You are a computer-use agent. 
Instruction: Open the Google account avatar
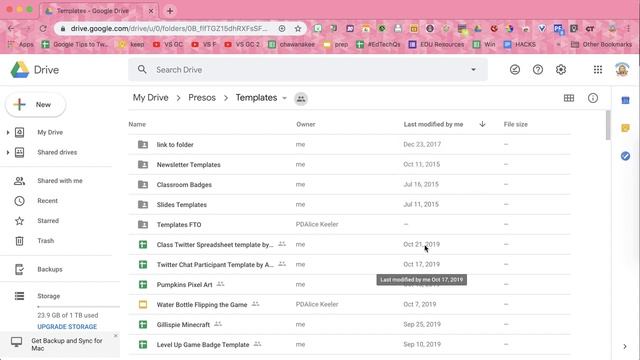[622, 70]
